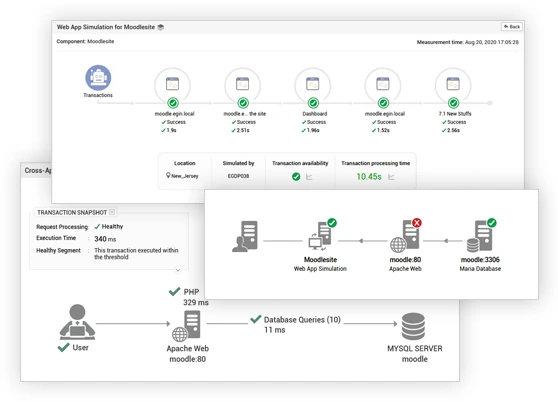The height and width of the screenshot is (402, 558).
Task: Click the Healthy request processing status
Action: 109,227
